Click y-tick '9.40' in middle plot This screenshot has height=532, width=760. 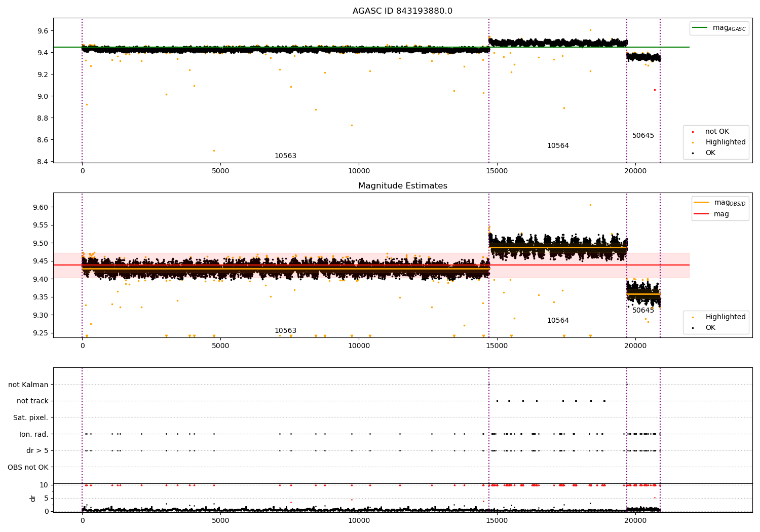[x=41, y=279]
